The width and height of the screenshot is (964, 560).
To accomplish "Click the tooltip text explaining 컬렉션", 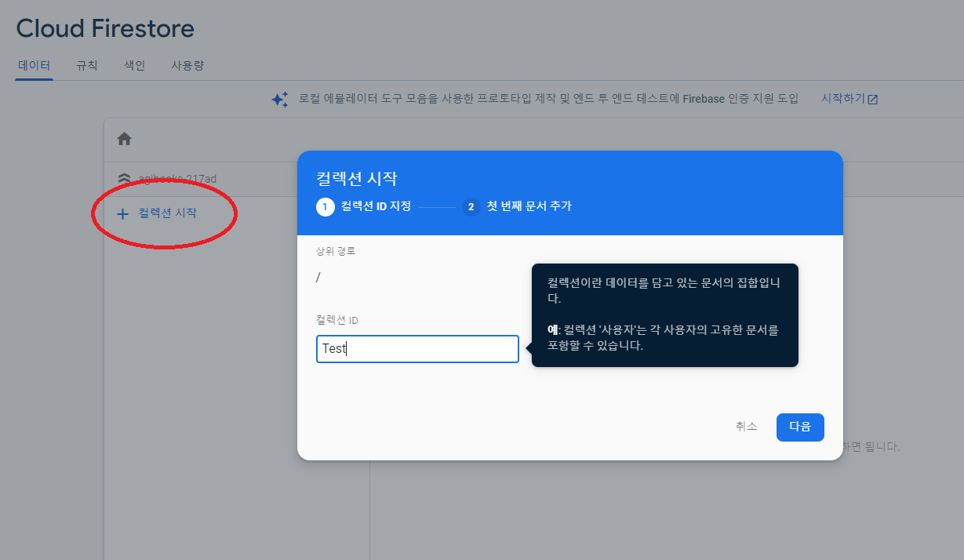I will point(664,315).
